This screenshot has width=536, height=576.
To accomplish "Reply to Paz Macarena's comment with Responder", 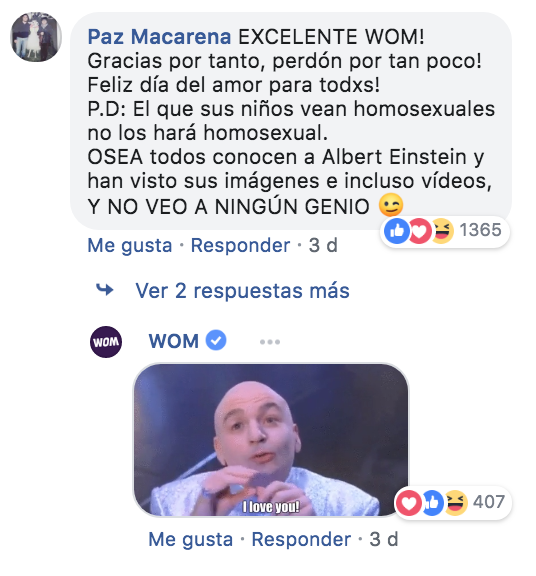I will [x=240, y=245].
